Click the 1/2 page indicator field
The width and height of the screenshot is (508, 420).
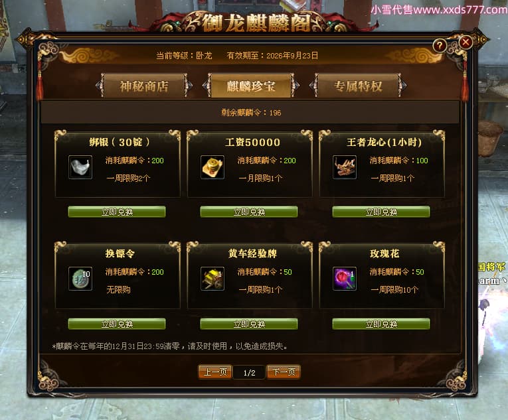(249, 372)
